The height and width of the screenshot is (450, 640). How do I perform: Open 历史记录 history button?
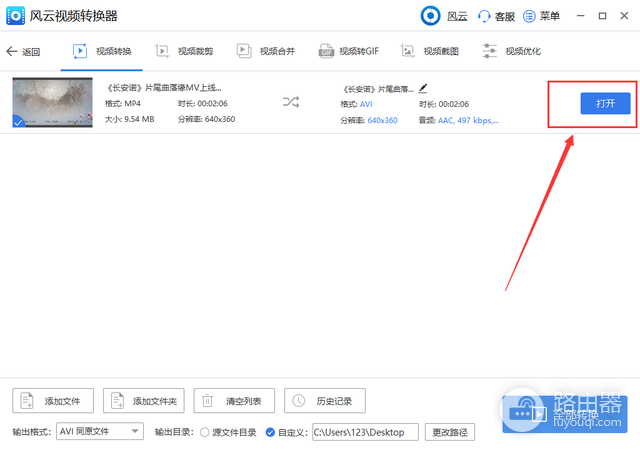pos(325,401)
